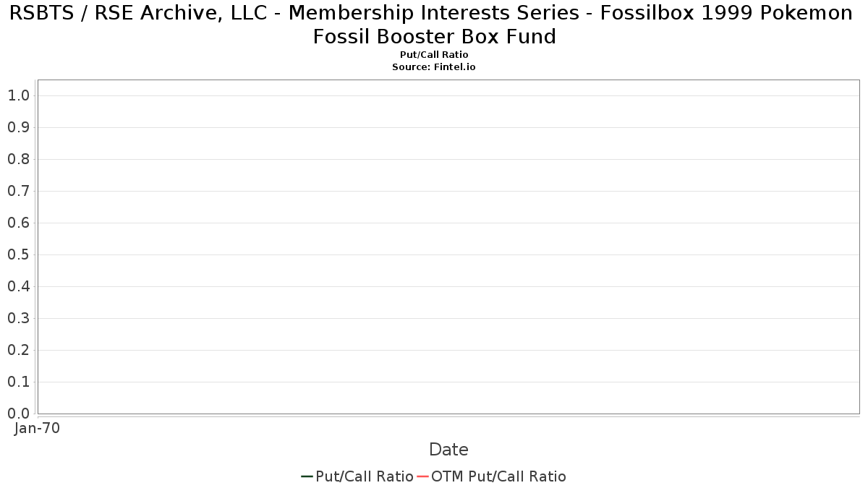Click the 0.9 y-axis label
Viewport: 868px width, 488px height.
pyautogui.click(x=18, y=127)
